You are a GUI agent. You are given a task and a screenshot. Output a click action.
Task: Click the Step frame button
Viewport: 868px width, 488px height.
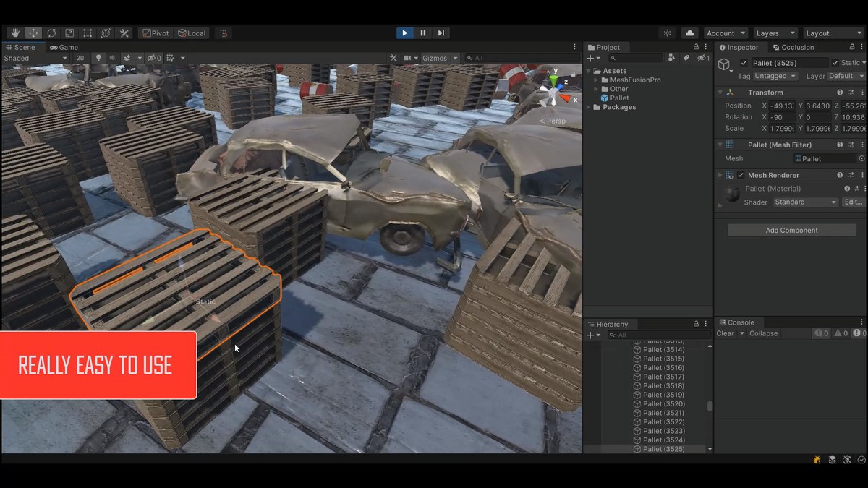[x=441, y=33]
